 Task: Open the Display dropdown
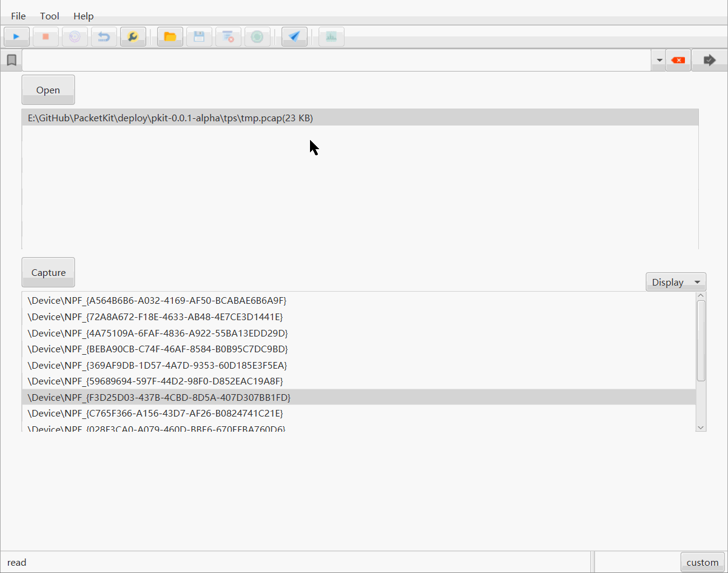(x=676, y=282)
